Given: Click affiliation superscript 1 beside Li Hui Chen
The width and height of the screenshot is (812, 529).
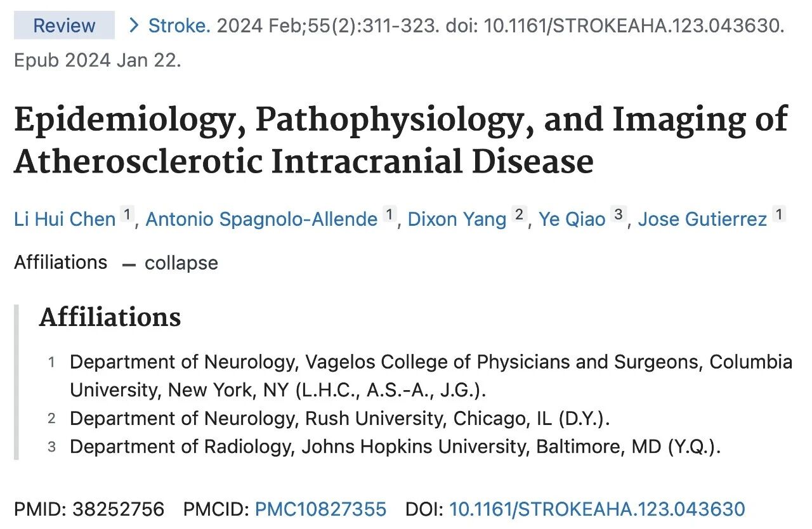Looking at the screenshot, I should pos(127,215).
